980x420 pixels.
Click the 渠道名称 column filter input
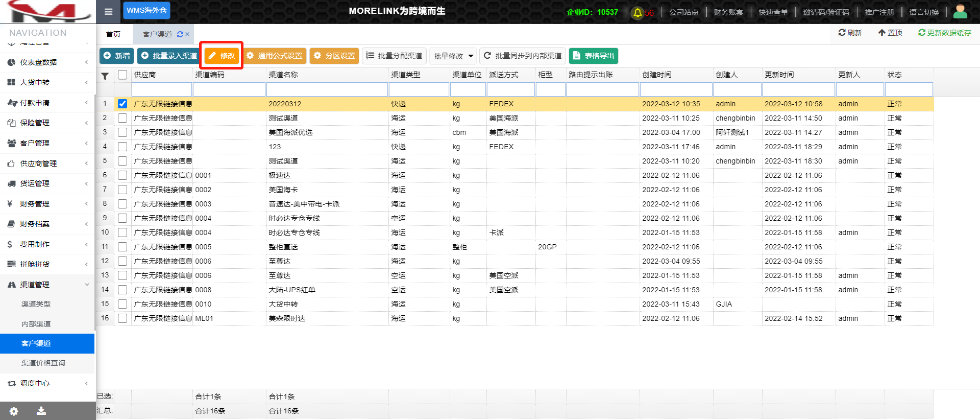[x=327, y=89]
